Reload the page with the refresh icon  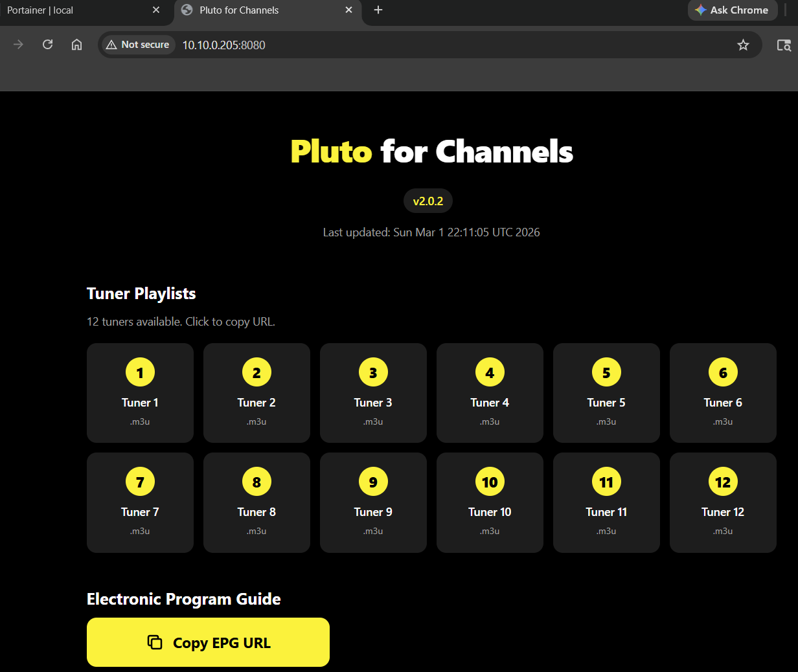point(47,45)
